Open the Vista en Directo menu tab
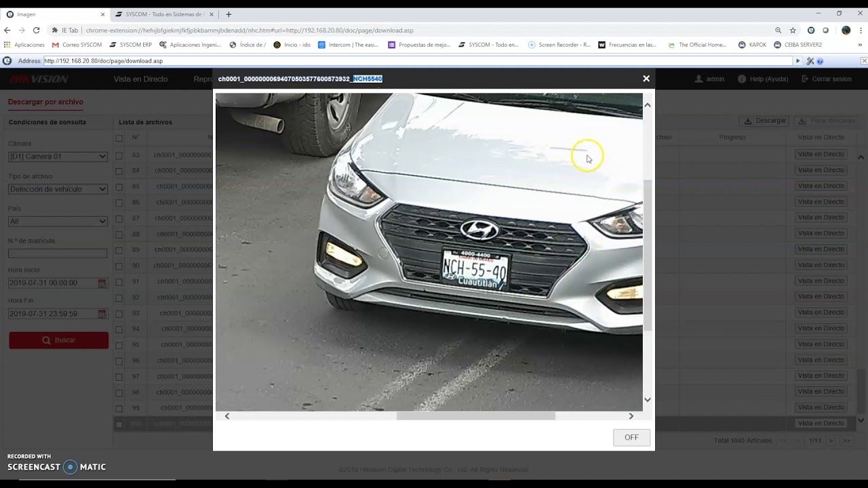 tap(140, 79)
